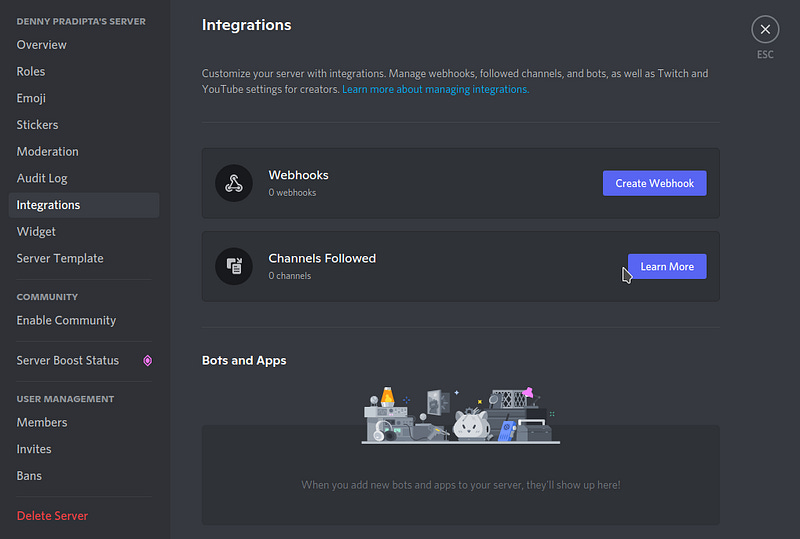Click the Create Webhook button
This screenshot has height=539, width=800.
pos(654,183)
